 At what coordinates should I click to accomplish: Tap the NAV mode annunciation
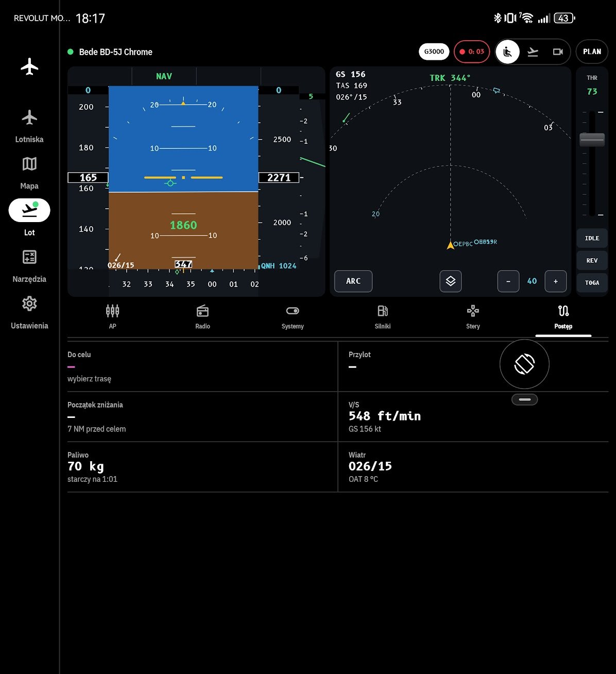click(164, 76)
